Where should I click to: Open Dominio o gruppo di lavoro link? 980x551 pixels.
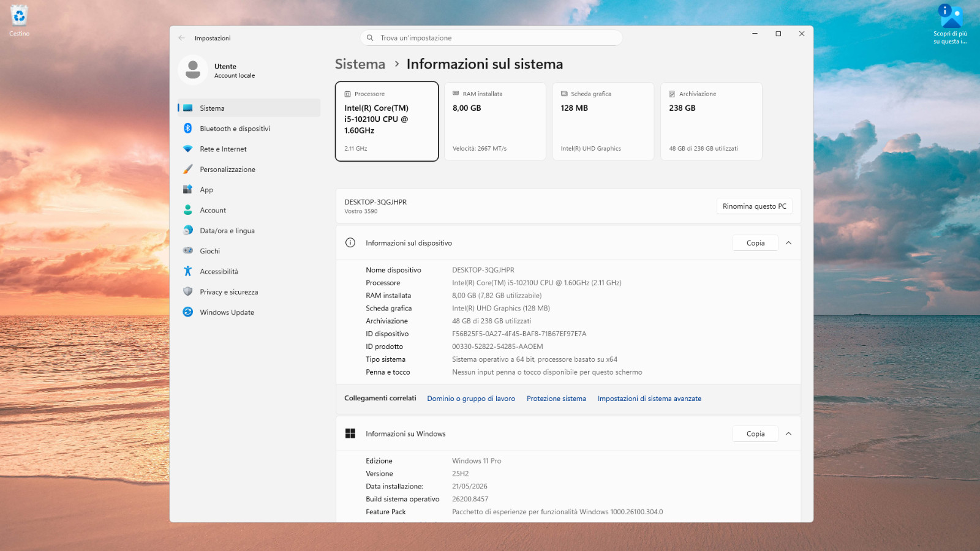click(471, 399)
